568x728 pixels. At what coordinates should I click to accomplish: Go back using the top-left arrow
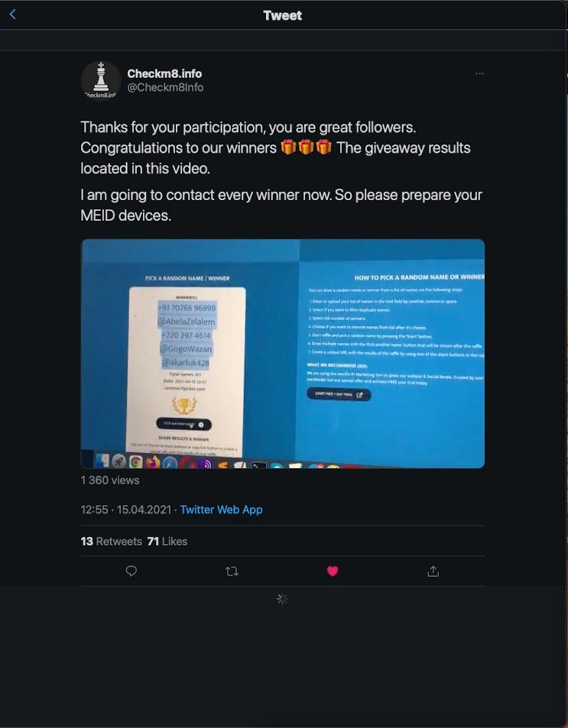pos(12,15)
